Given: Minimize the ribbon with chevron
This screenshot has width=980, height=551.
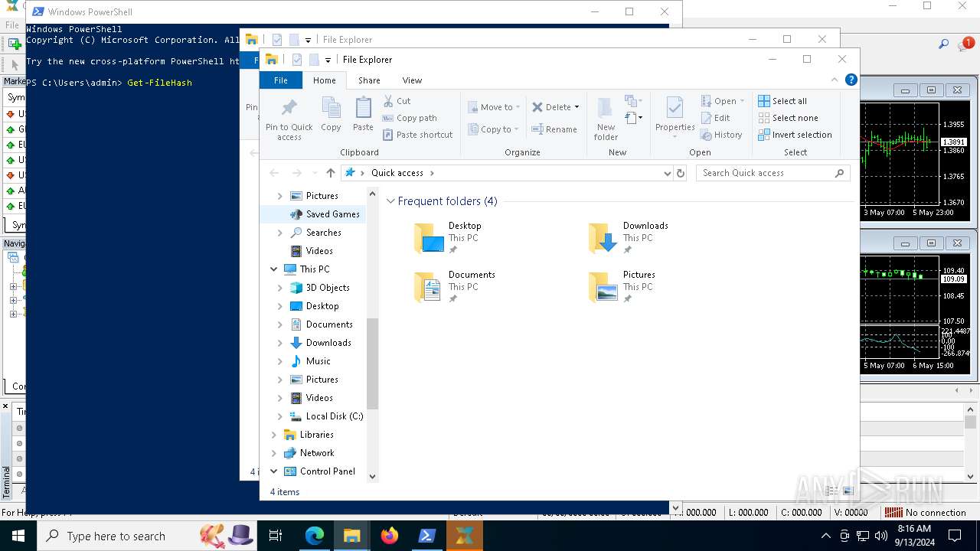Looking at the screenshot, I should 835,80.
